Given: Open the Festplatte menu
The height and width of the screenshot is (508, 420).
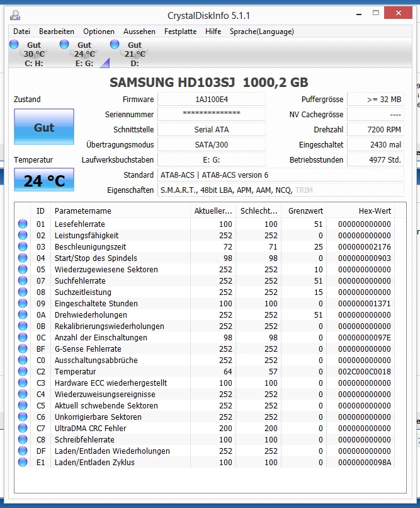Looking at the screenshot, I should click(180, 32).
